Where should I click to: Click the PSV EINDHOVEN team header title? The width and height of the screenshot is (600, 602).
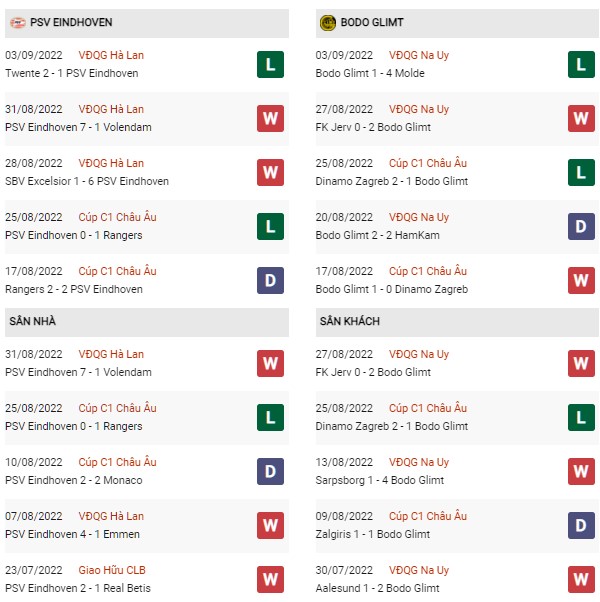tap(71, 23)
